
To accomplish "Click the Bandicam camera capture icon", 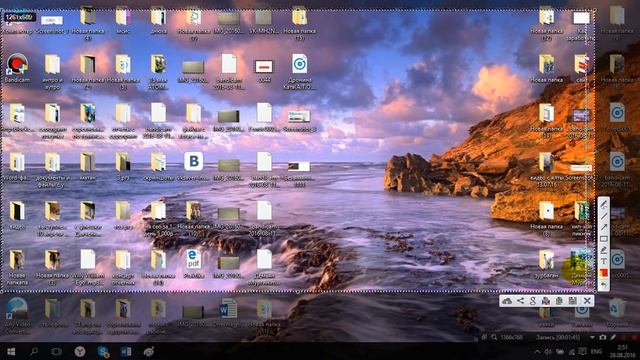I will tap(603, 337).
